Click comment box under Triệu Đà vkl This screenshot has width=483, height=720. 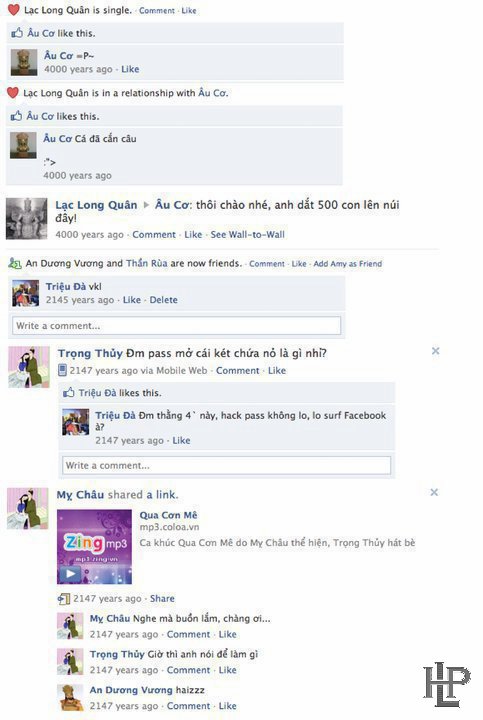(x=176, y=326)
